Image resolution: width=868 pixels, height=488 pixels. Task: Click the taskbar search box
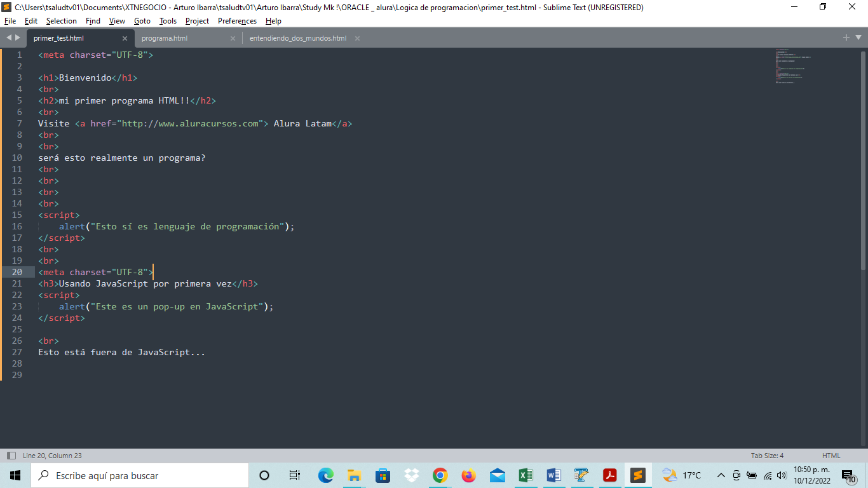[x=140, y=475]
